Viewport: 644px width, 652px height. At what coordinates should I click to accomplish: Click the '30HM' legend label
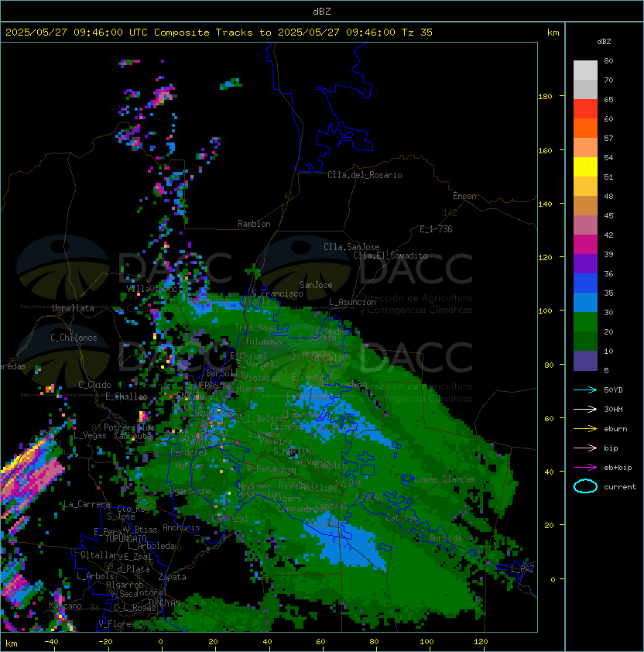click(613, 410)
